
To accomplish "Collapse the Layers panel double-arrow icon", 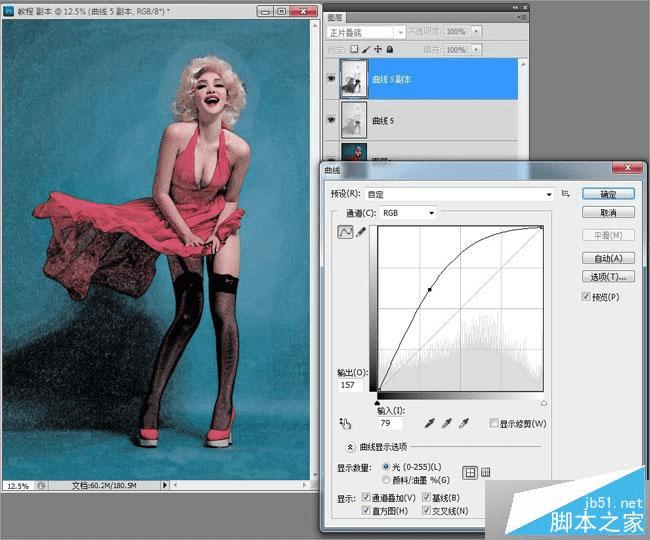I will pyautogui.click(x=515, y=7).
